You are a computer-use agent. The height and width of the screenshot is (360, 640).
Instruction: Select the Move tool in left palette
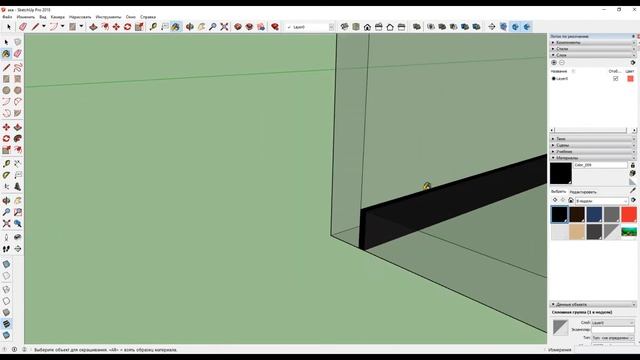[6, 127]
